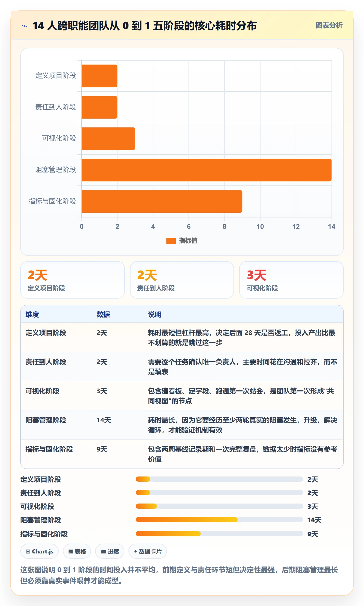Click the lightning icon beside the title
Viewport: 364px width, 606px height.
pyautogui.click(x=25, y=26)
